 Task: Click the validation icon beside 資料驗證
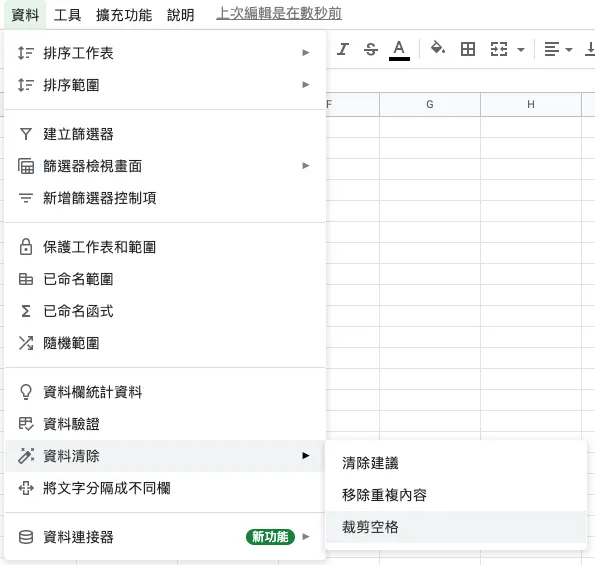(x=26, y=424)
